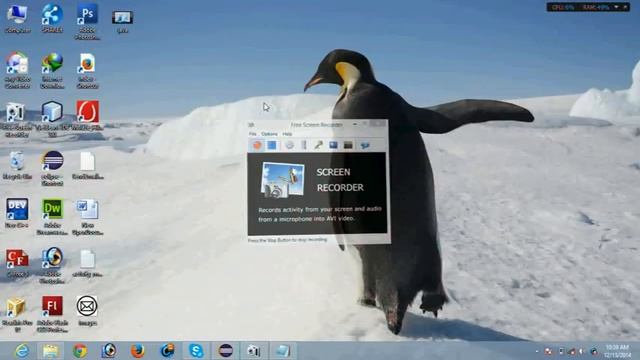Select the envelope image desktop icon
The width and height of the screenshot is (640, 360).
[87, 311]
